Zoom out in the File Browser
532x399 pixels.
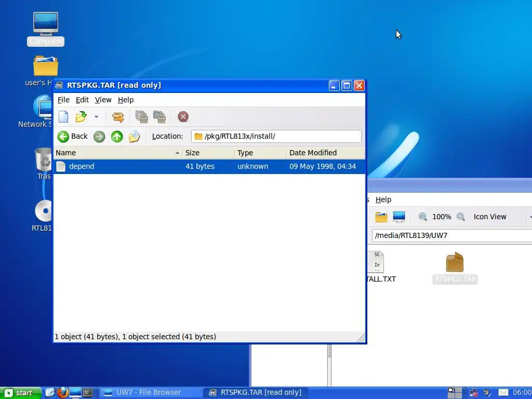tap(423, 217)
